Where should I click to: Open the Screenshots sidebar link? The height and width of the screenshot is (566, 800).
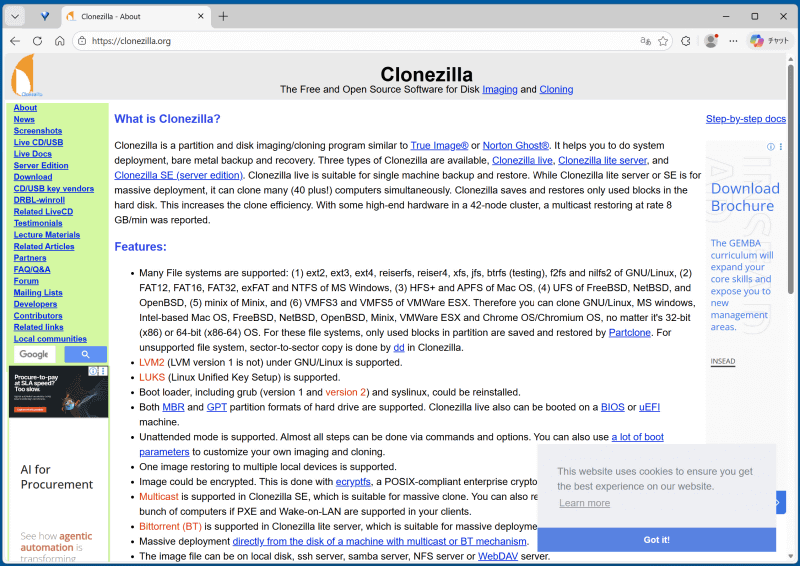click(x=38, y=131)
